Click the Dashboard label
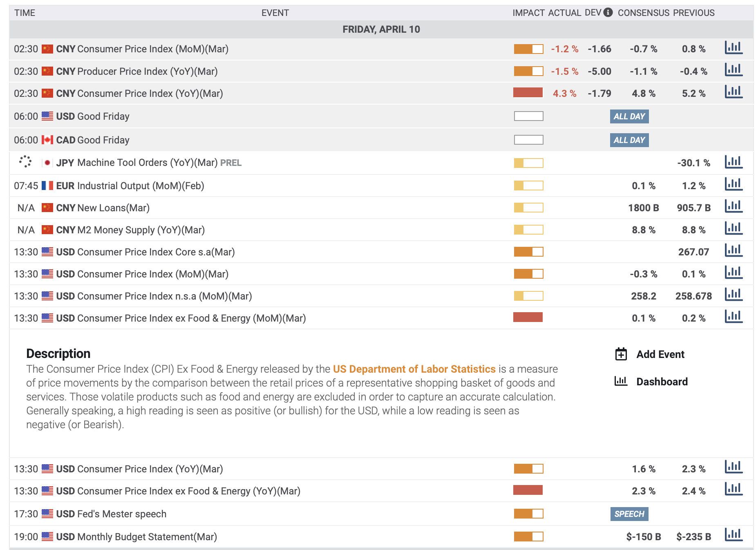756x550 pixels. point(662,382)
